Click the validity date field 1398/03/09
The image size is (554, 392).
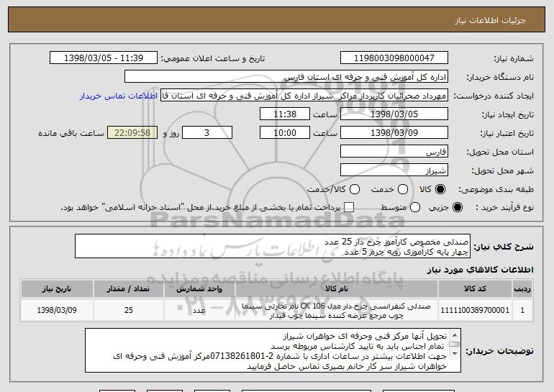click(x=394, y=133)
